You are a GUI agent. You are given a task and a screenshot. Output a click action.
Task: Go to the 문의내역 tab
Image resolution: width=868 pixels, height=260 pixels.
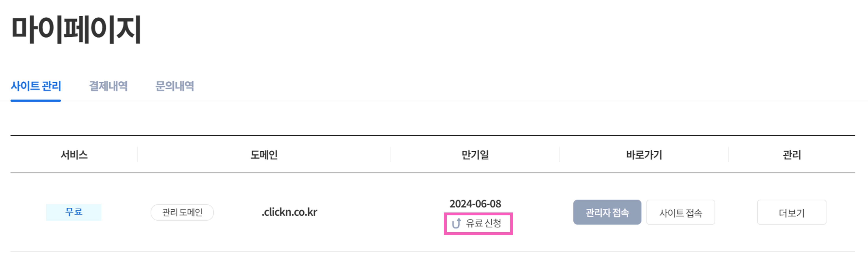click(x=175, y=86)
